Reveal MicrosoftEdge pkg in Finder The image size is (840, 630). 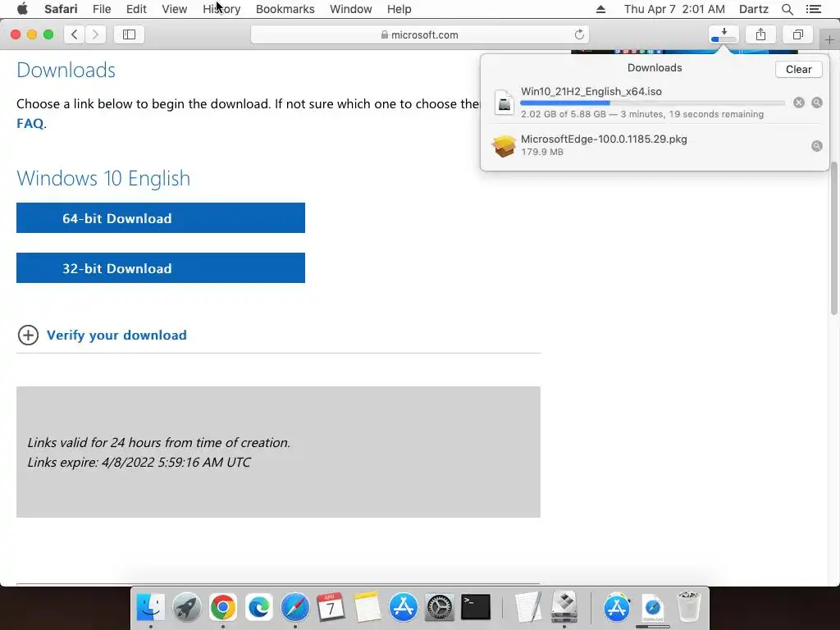coord(817,146)
